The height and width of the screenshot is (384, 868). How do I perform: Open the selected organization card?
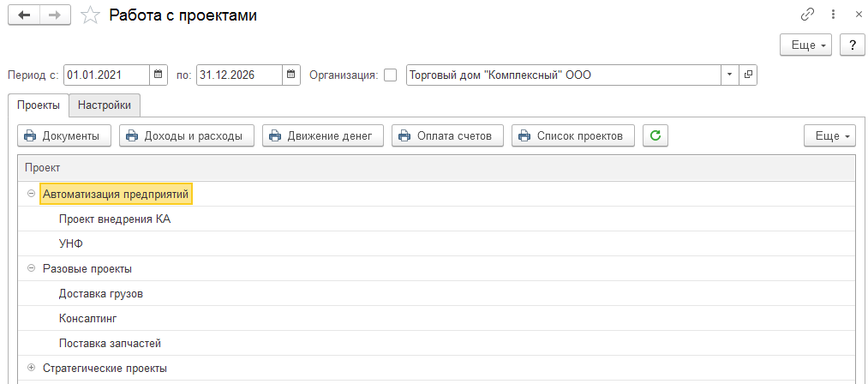pos(748,75)
